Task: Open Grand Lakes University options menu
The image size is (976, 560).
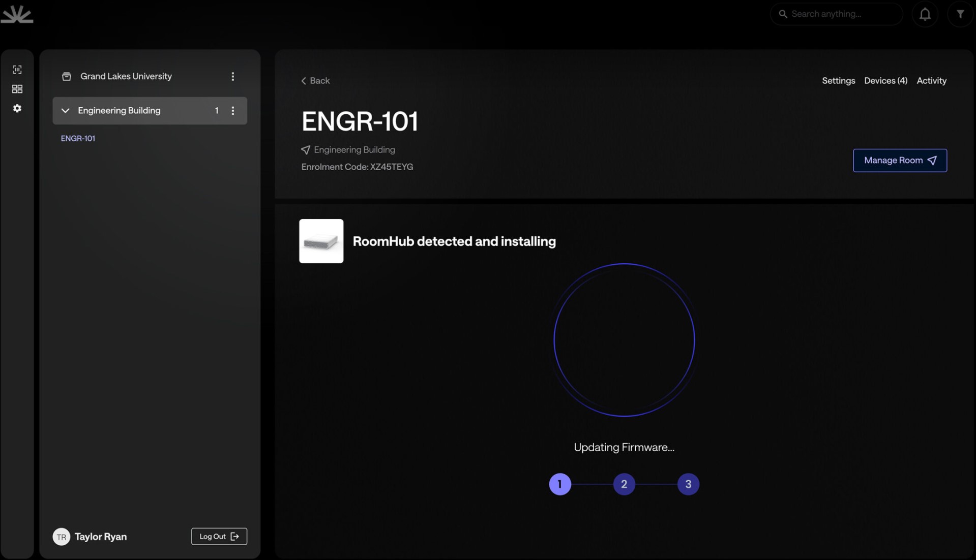Action: tap(233, 76)
